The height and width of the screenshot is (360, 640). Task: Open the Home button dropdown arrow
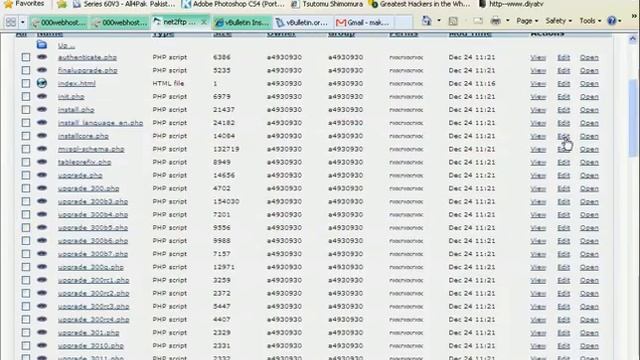[x=439, y=21]
